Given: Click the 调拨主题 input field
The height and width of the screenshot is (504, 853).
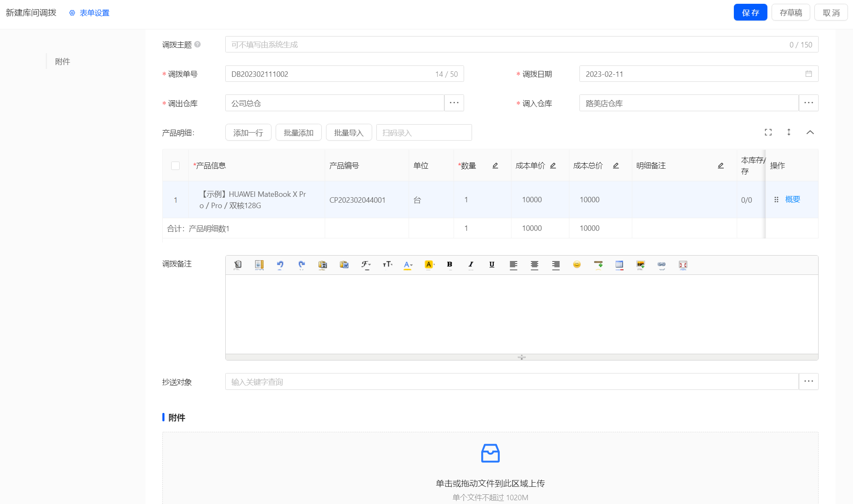Looking at the screenshot, I should coord(522,44).
